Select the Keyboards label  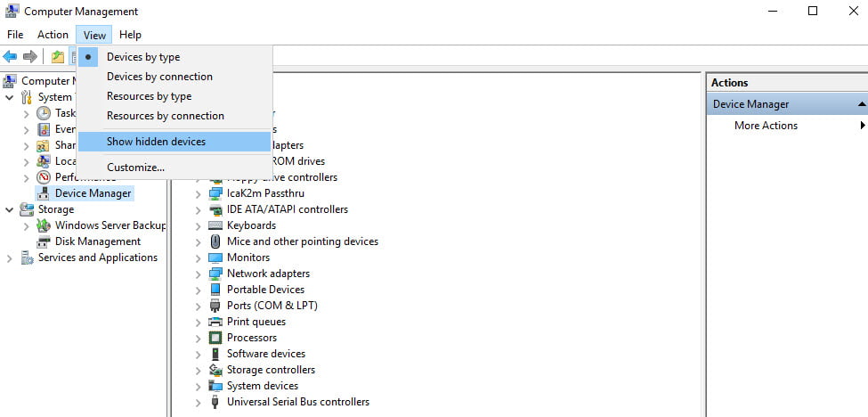tap(251, 225)
